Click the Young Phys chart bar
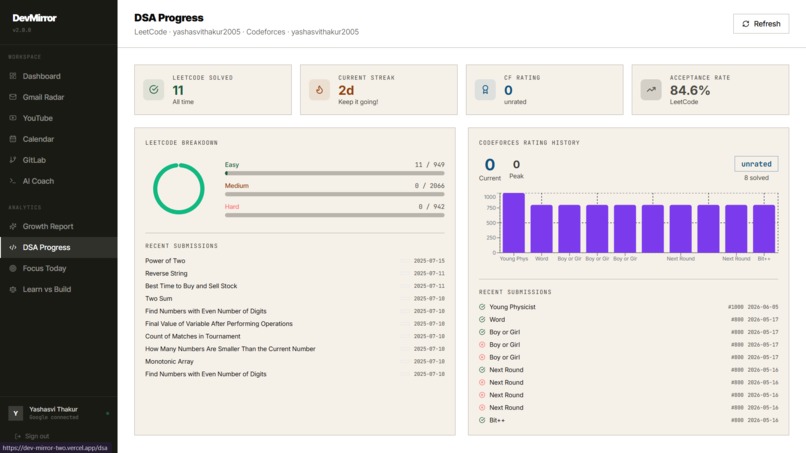This screenshot has width=806, height=453. tap(514, 223)
